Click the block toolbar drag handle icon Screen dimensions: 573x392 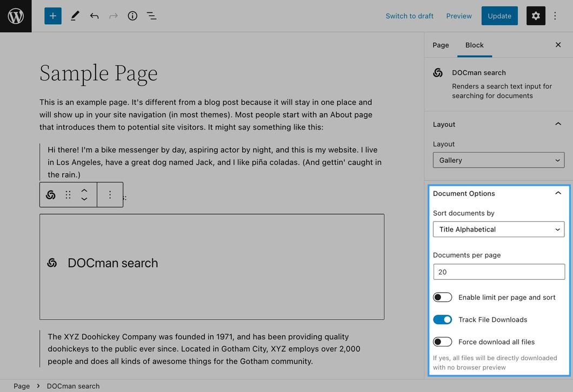(x=68, y=195)
